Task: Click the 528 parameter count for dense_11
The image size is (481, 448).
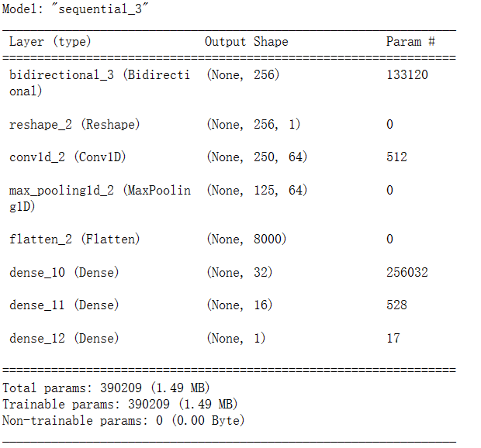Action: [x=396, y=305]
